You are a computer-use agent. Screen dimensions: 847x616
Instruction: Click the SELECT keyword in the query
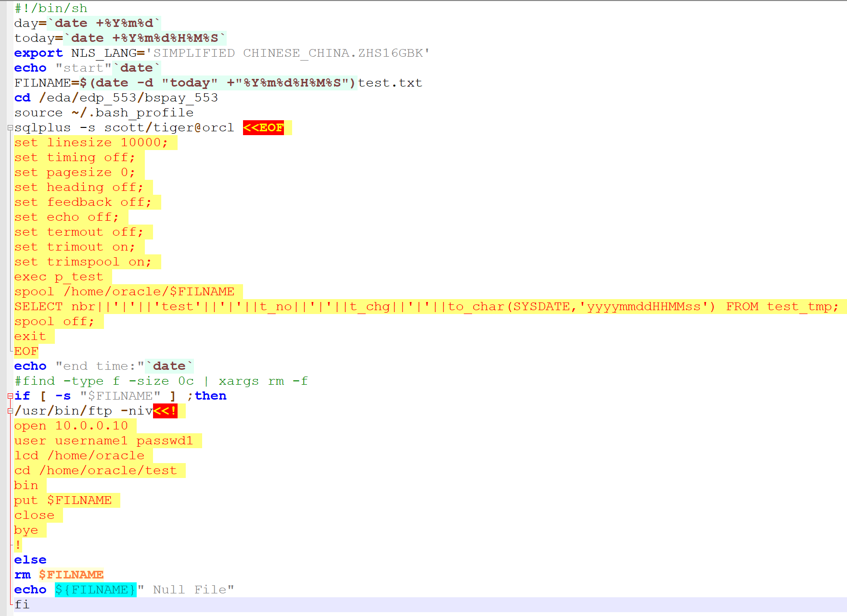[38, 307]
